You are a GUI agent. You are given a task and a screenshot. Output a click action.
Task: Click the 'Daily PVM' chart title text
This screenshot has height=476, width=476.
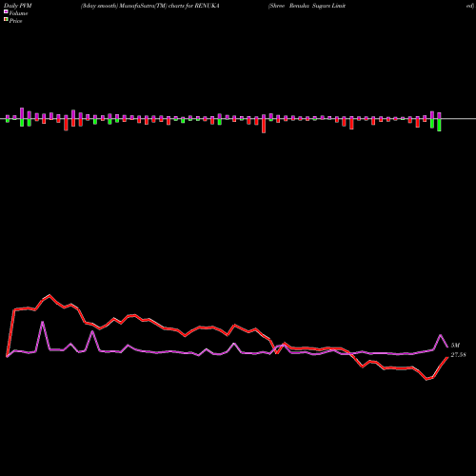click(18, 6)
